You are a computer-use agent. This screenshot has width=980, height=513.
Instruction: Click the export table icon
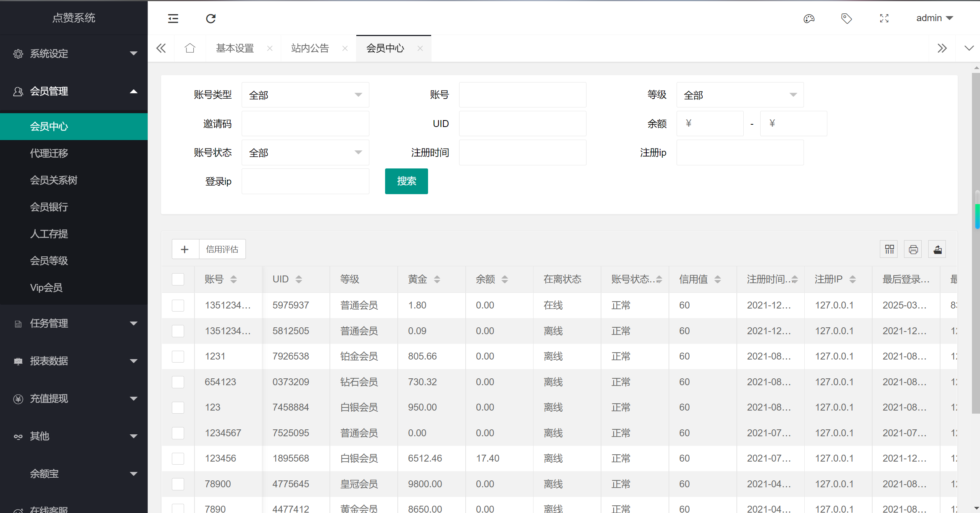click(937, 249)
